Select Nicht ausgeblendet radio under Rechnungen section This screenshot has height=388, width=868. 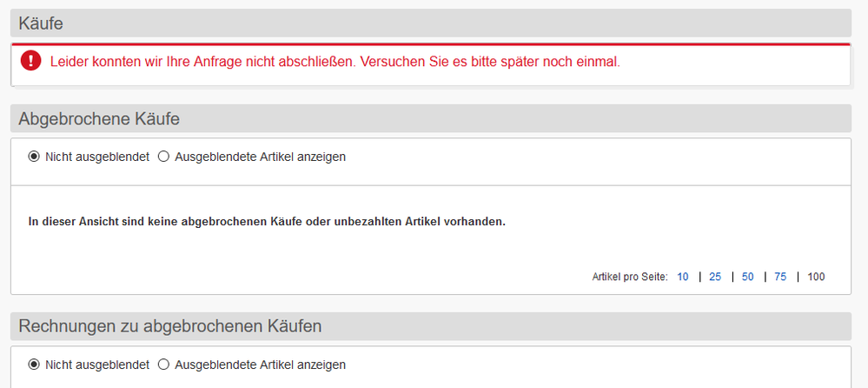[35, 365]
